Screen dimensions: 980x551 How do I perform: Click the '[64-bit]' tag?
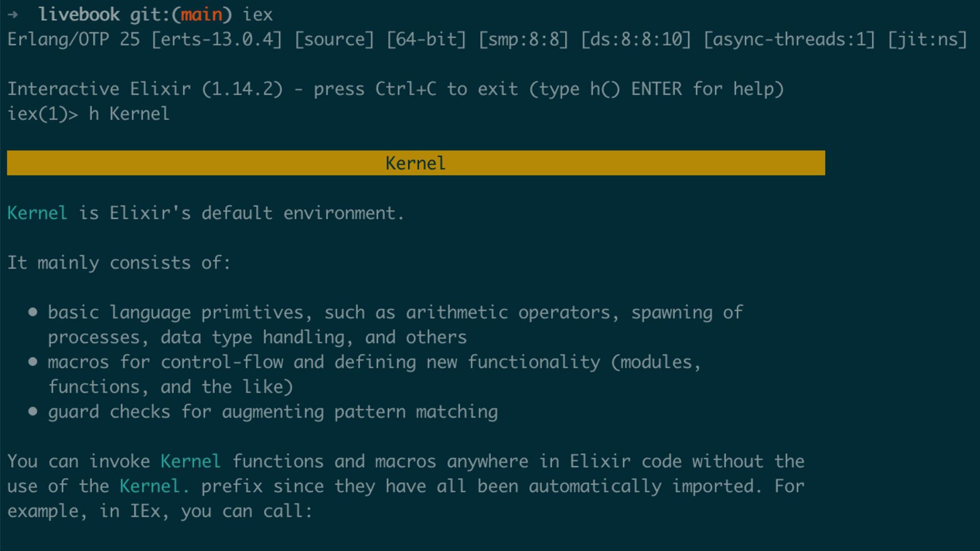pos(426,39)
